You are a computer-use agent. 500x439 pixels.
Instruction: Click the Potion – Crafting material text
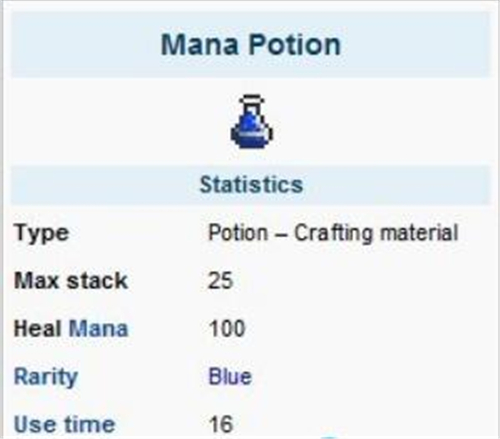333,233
